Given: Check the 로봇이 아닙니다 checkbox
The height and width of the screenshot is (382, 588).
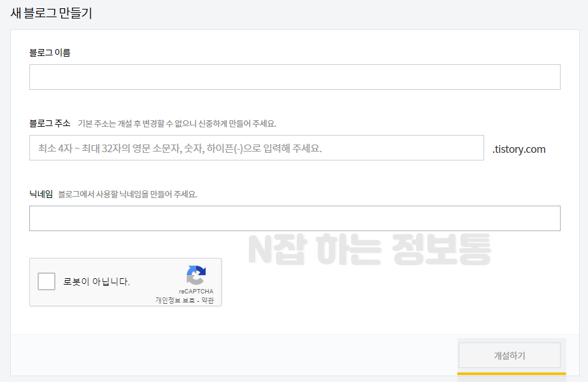Looking at the screenshot, I should point(47,281).
